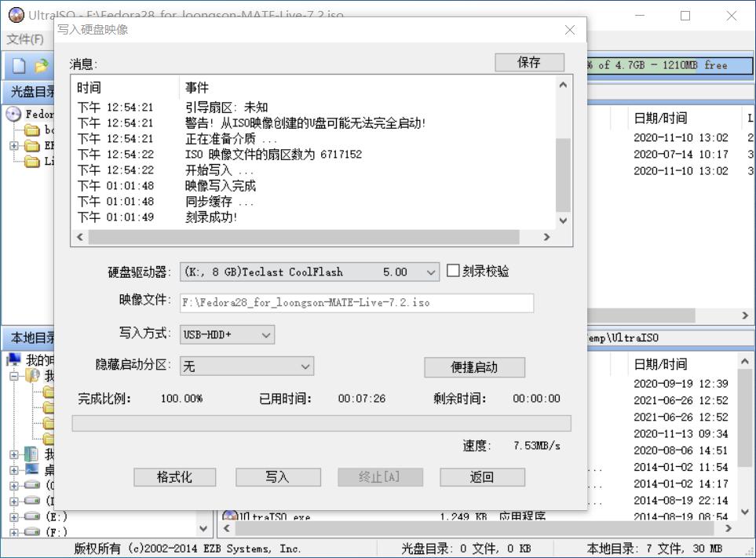Click the Open file toolbar icon
This screenshot has width=756, height=558.
pos(42,65)
